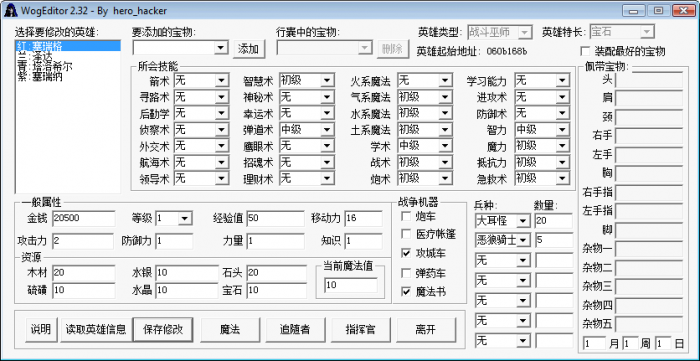Viewport: 700px width, 361px height.
Task: Open the 急救术 skill dropdown
Action: point(562,179)
